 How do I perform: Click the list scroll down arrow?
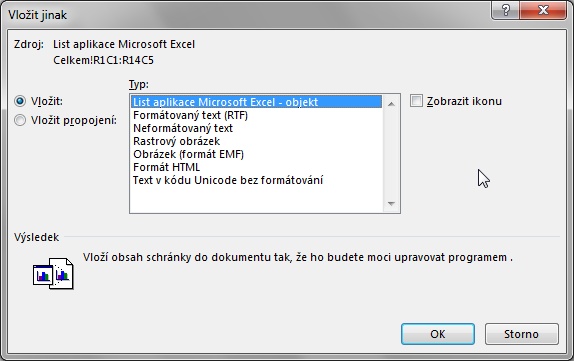[391, 204]
